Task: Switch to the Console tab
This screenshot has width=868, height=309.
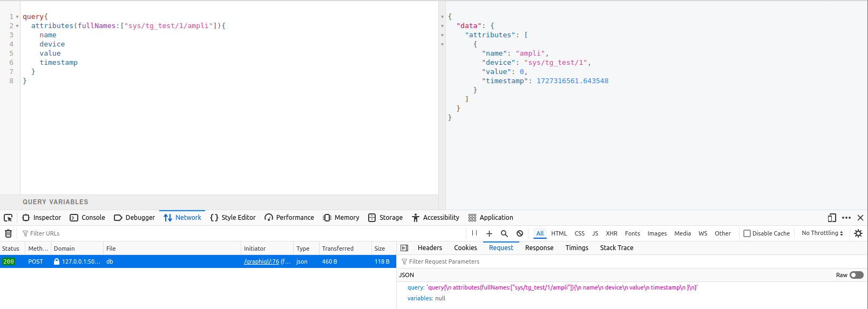Action: pos(87,218)
